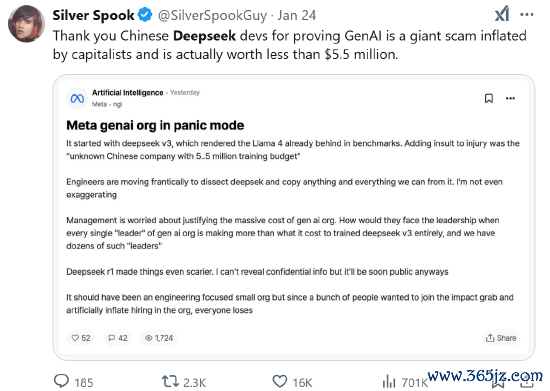Click the bold Deepseek keyword in tweet
Screen dimensions: 550x391
204,36
